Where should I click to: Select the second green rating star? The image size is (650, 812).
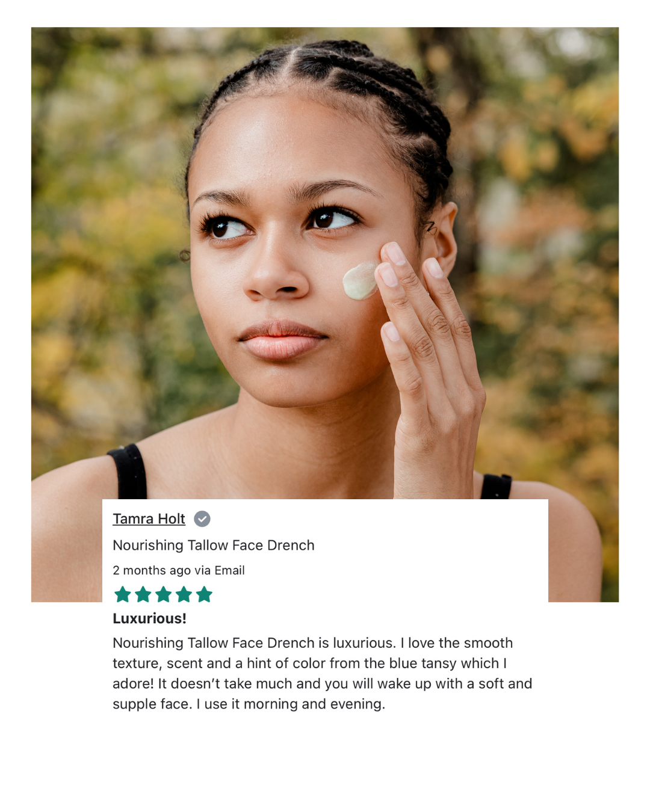(x=143, y=594)
